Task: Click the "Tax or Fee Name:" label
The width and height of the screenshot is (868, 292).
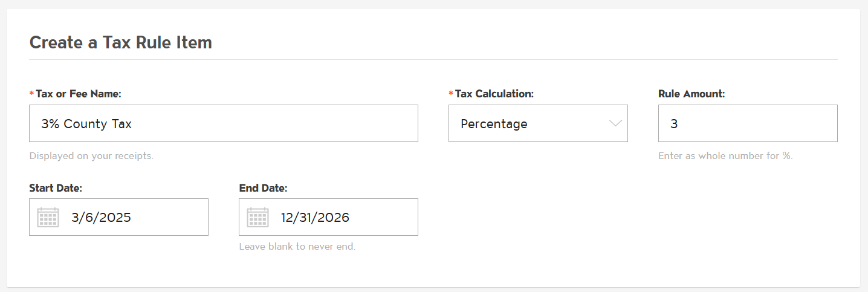Action: (x=79, y=94)
